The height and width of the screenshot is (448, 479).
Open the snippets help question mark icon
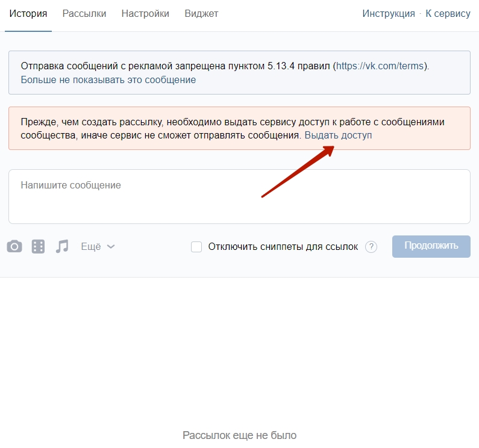(x=371, y=246)
